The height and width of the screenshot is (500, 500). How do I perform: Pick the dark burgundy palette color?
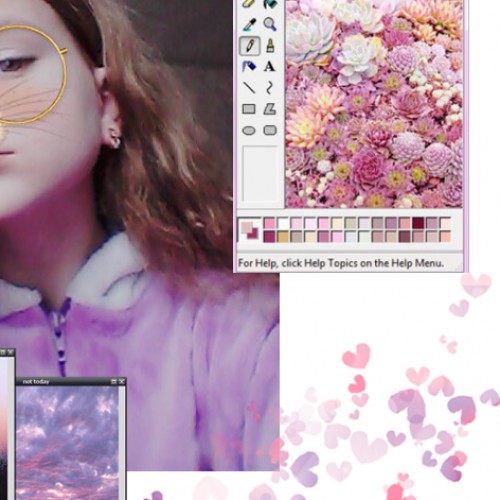[418, 223]
